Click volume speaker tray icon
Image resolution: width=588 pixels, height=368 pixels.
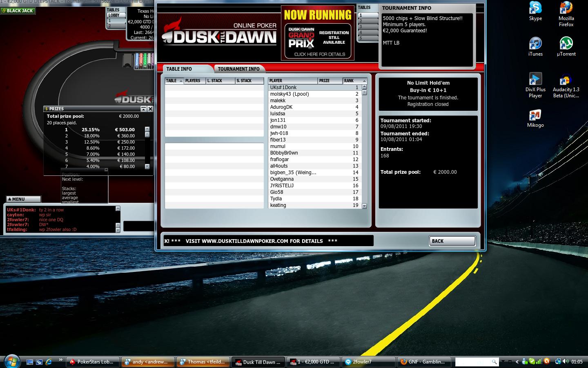pyautogui.click(x=566, y=361)
